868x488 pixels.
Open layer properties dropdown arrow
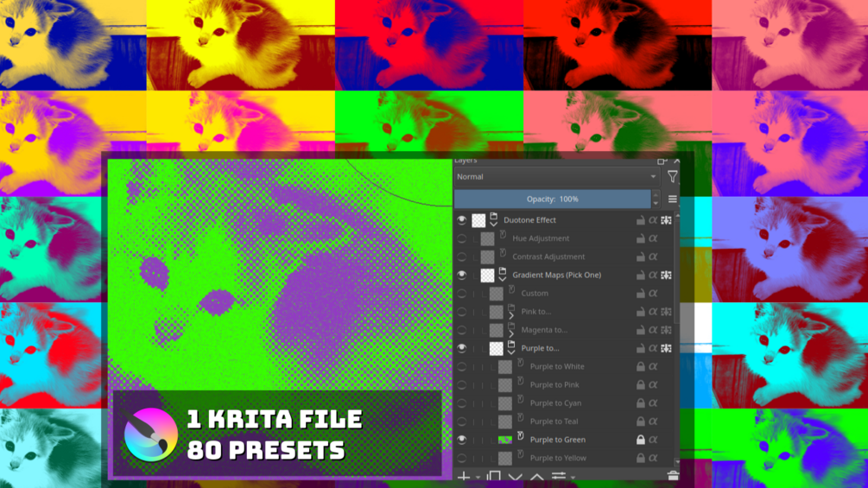point(573,478)
